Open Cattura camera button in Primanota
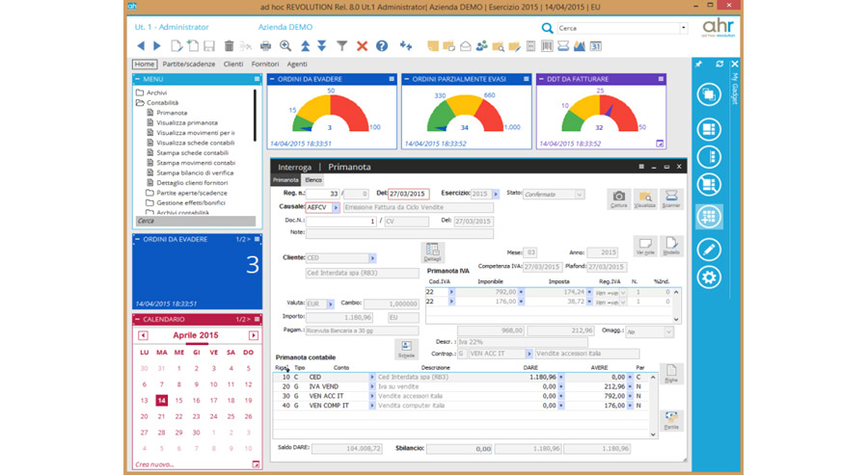 (x=618, y=198)
